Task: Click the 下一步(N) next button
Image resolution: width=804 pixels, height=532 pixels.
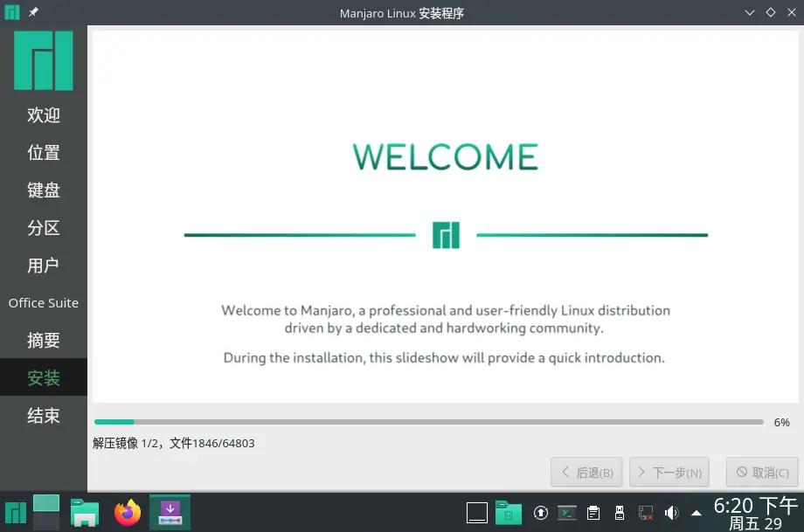Action: coord(669,473)
